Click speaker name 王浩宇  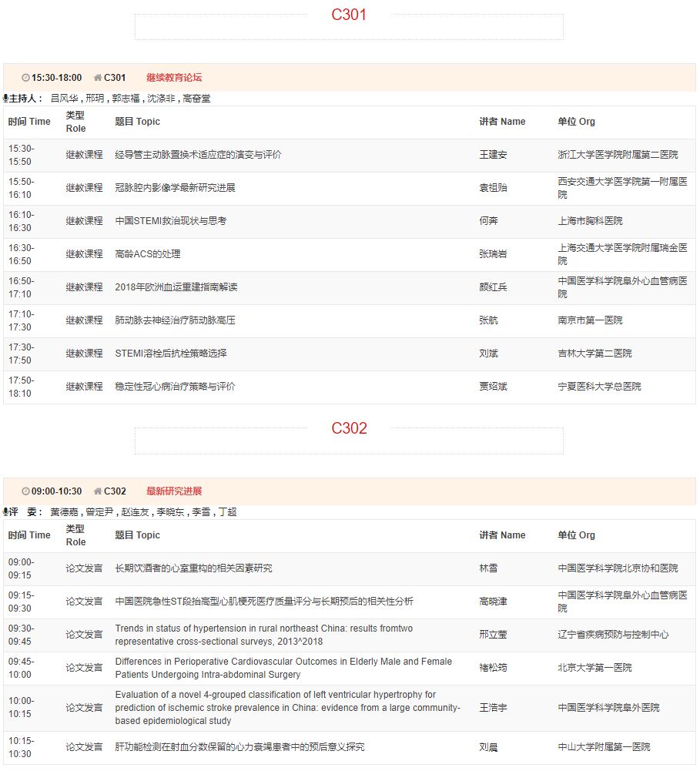click(x=493, y=708)
